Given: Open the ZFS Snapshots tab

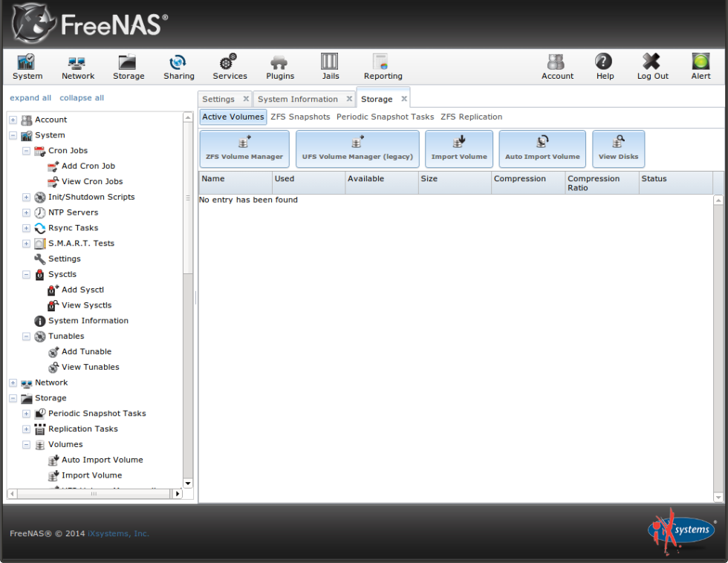Looking at the screenshot, I should [300, 117].
